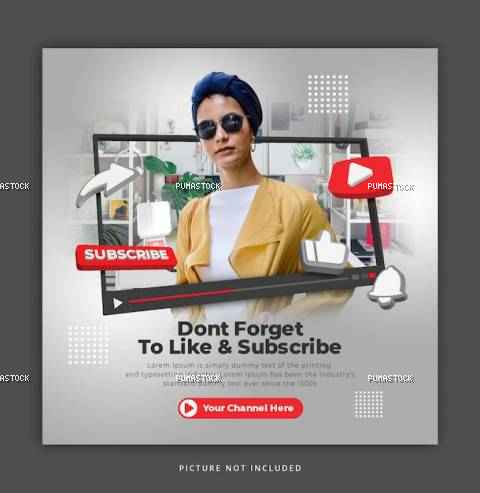Click the dotted grid pattern near the top right

[x=328, y=94]
